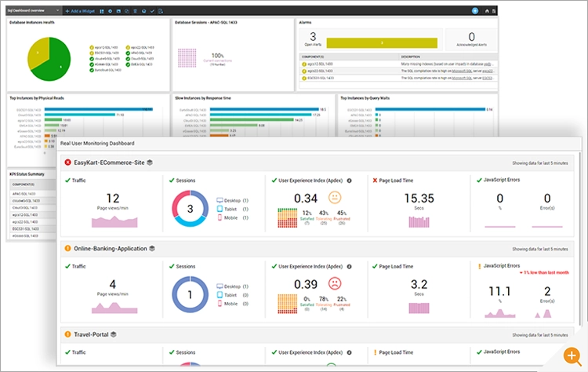
Task: Click the Open Alerts count 3
Action: click(313, 36)
